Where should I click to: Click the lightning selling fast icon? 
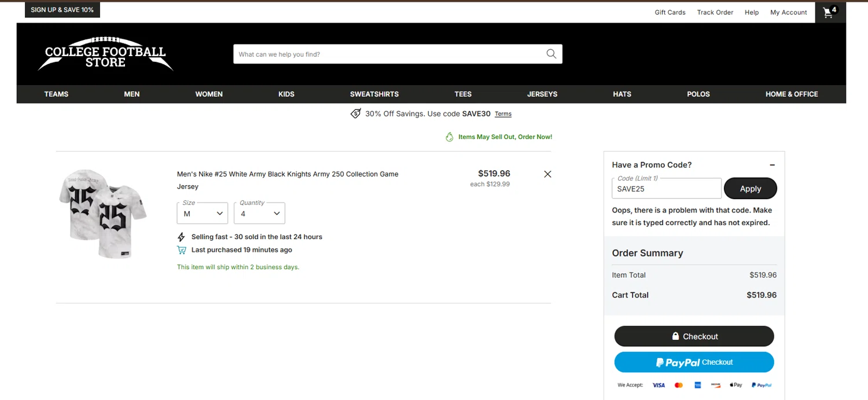pyautogui.click(x=182, y=237)
